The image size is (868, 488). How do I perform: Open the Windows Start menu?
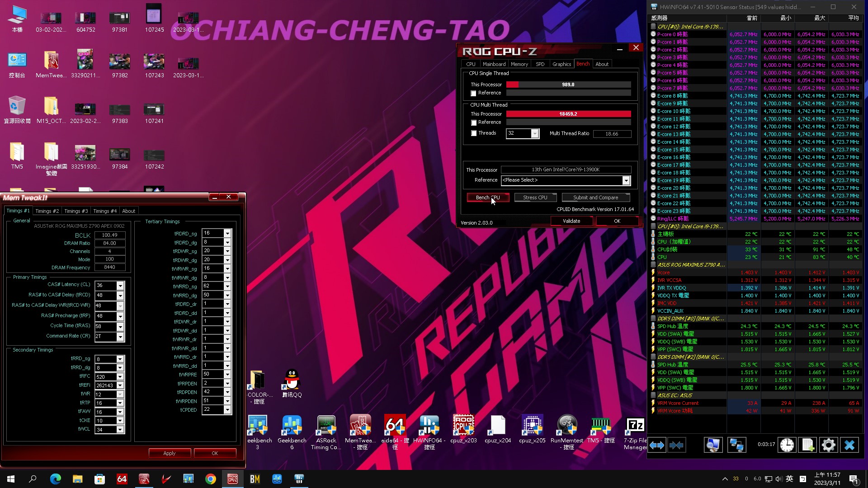pos(11,479)
